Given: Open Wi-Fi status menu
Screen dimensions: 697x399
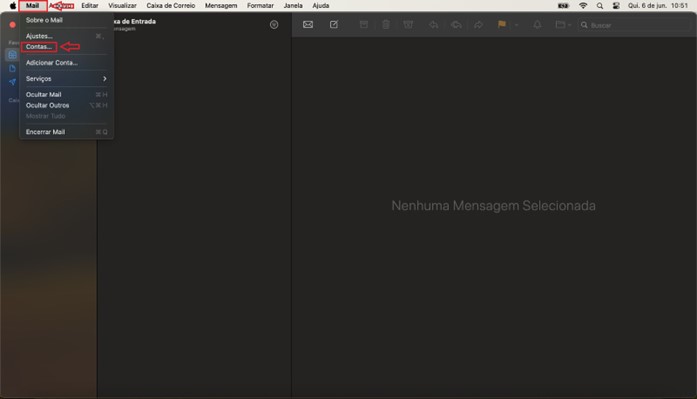Looking at the screenshot, I should click(583, 6).
